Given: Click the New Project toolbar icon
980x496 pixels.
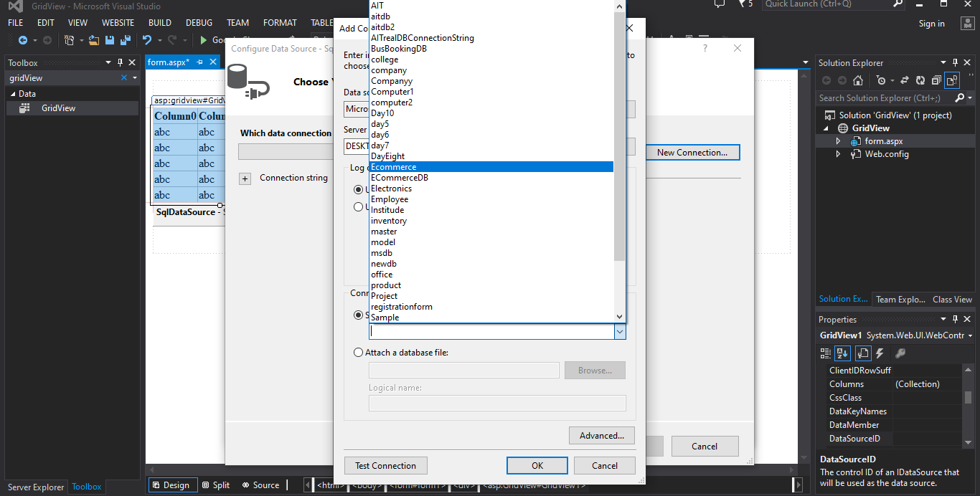Looking at the screenshot, I should [x=70, y=40].
